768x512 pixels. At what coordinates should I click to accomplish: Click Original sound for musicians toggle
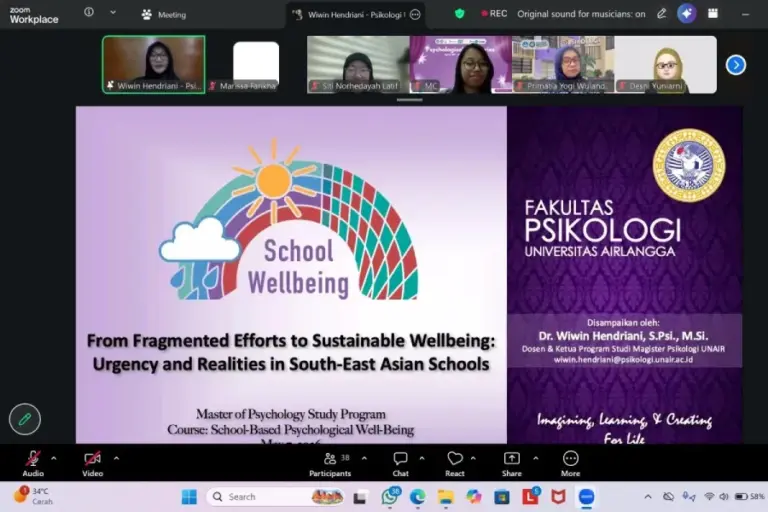click(581, 14)
